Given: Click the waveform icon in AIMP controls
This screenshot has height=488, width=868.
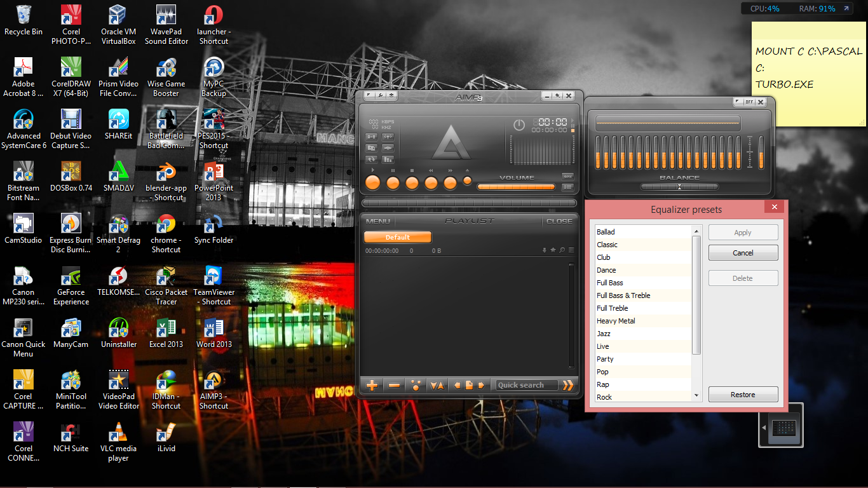Looking at the screenshot, I should pos(388,148).
